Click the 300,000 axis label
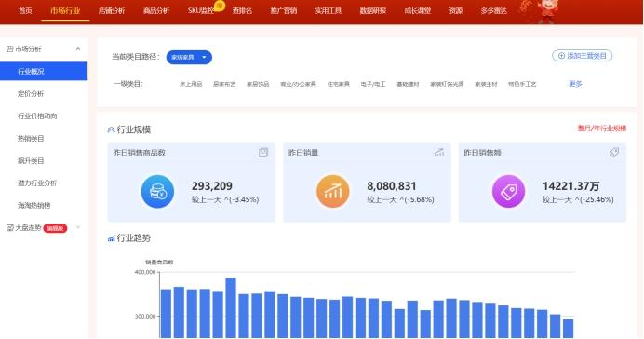This screenshot has height=339, width=644. [145, 317]
